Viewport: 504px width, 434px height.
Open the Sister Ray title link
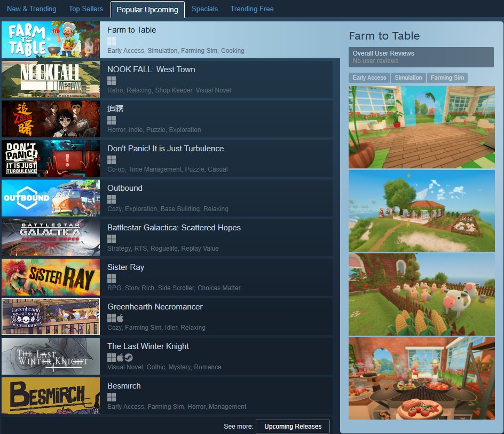(125, 267)
